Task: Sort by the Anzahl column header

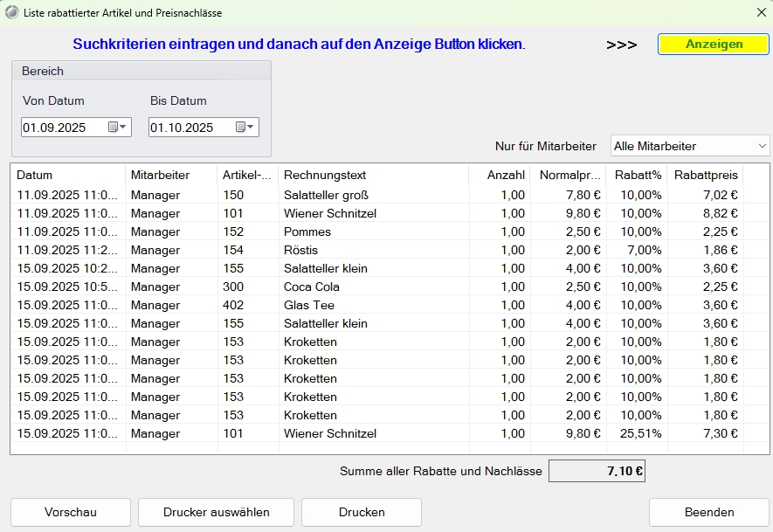Action: click(x=499, y=175)
